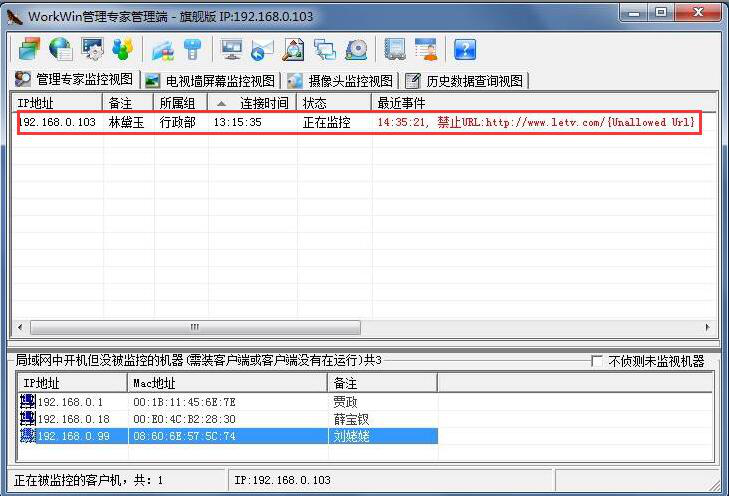Image resolution: width=729 pixels, height=496 pixels.
Task: Click Mac address 00:1B:11:45:6E:7E
Action: pos(184,402)
